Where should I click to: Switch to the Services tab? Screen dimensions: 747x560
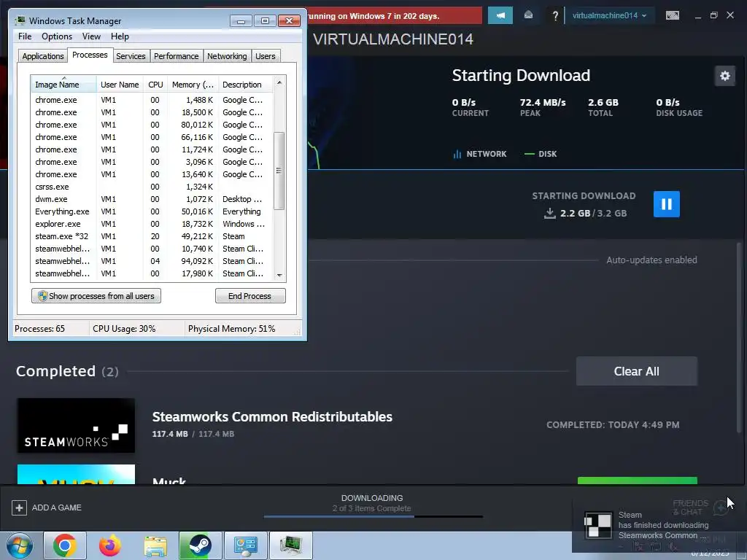coord(131,56)
